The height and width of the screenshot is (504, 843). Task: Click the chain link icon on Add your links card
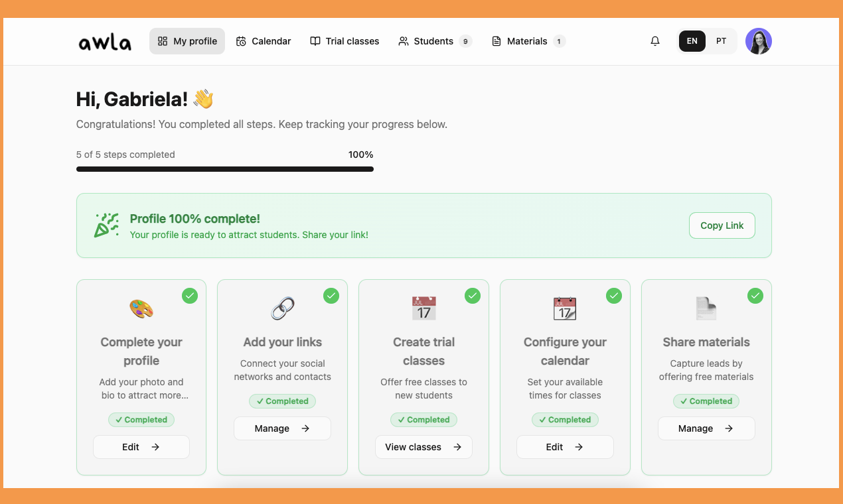pyautogui.click(x=282, y=308)
